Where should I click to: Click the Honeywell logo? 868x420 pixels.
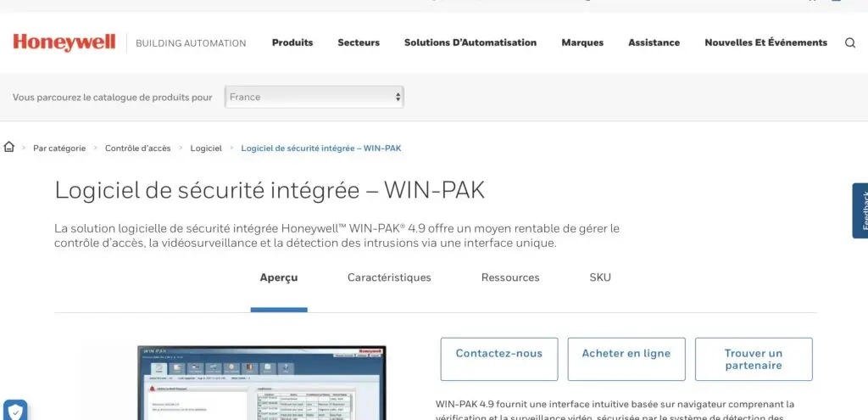click(x=64, y=42)
